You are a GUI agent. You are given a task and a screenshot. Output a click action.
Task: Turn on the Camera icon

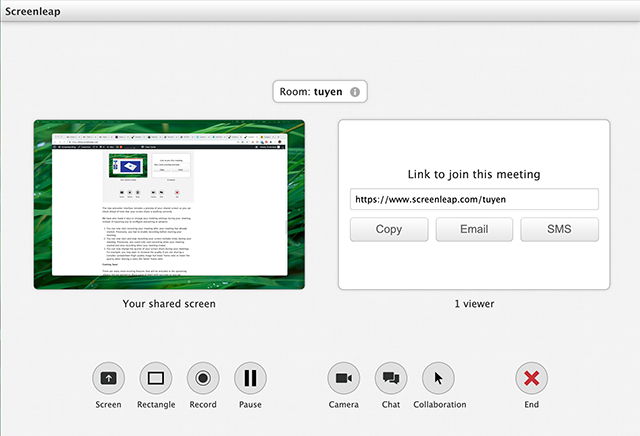point(343,378)
